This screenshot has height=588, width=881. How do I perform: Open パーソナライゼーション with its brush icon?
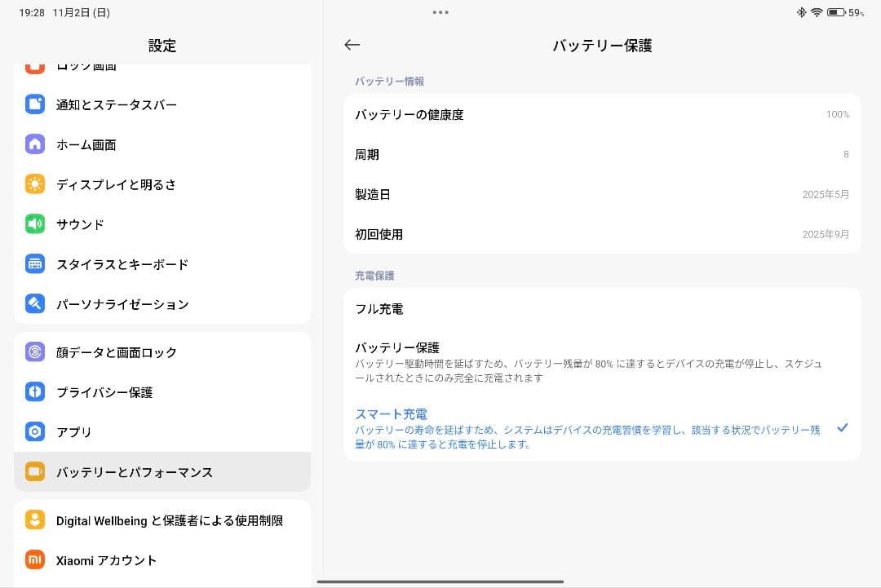(x=34, y=304)
